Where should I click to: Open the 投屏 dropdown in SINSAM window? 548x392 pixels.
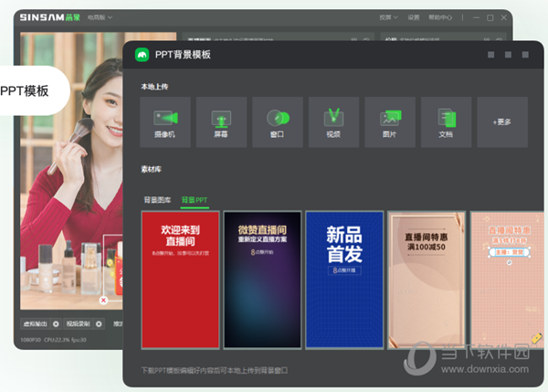389,17
